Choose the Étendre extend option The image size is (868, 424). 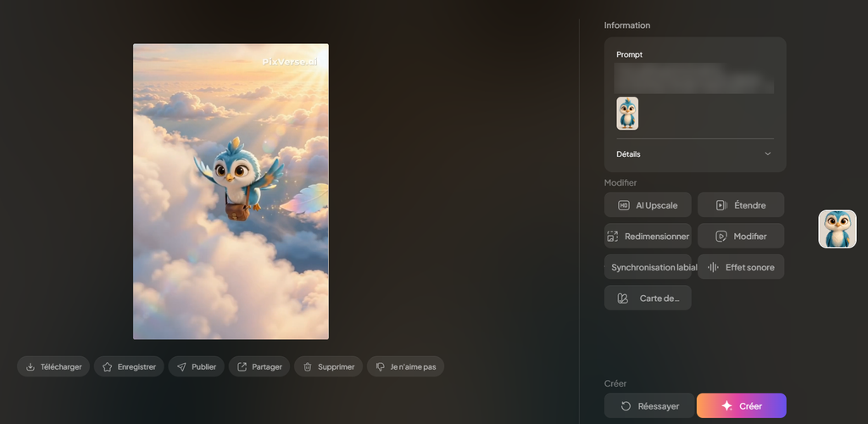coord(741,205)
